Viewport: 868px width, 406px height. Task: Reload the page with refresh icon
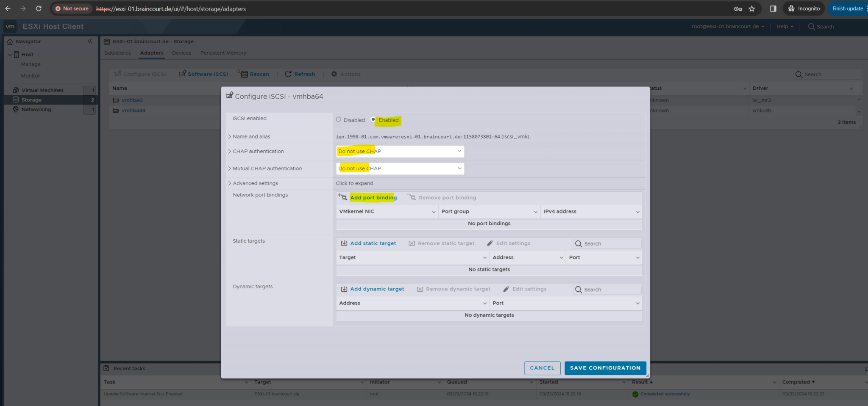tap(39, 8)
